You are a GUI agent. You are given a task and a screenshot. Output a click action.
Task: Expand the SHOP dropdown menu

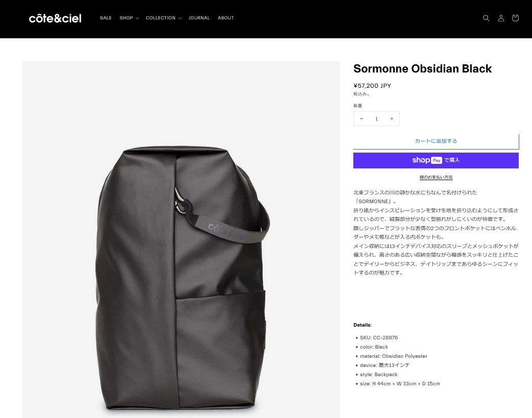(x=129, y=18)
